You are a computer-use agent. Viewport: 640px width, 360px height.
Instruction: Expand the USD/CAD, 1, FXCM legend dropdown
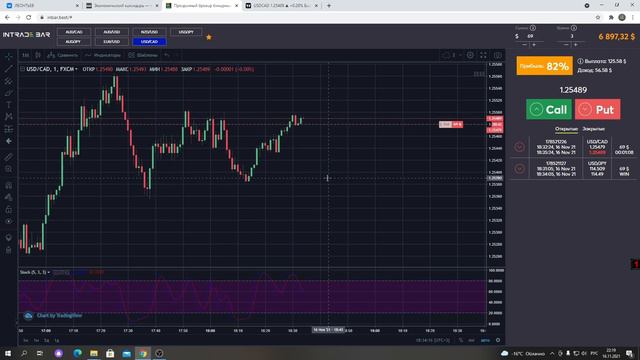(x=76, y=69)
